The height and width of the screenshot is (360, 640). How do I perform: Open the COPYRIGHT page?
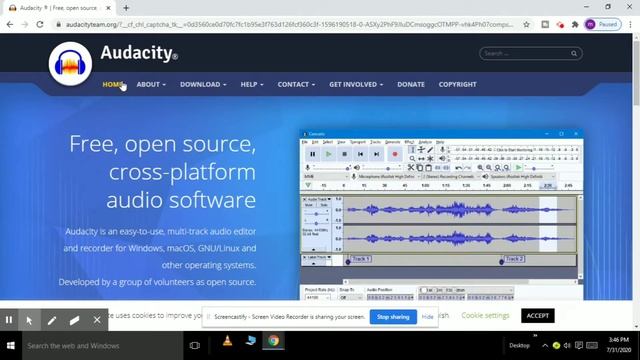click(x=458, y=84)
